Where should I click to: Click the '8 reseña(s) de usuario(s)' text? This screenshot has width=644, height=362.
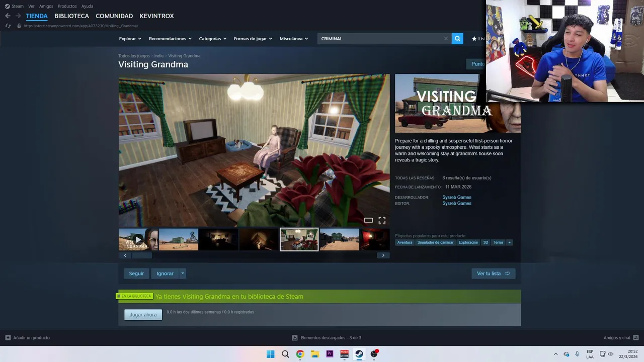click(x=467, y=178)
